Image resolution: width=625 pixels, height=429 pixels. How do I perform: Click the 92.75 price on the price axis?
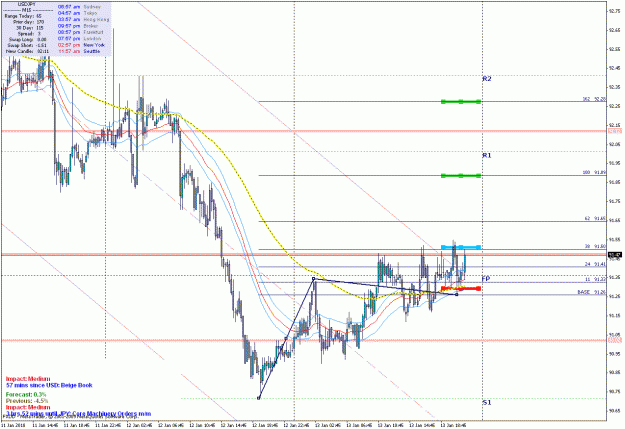[614, 11]
